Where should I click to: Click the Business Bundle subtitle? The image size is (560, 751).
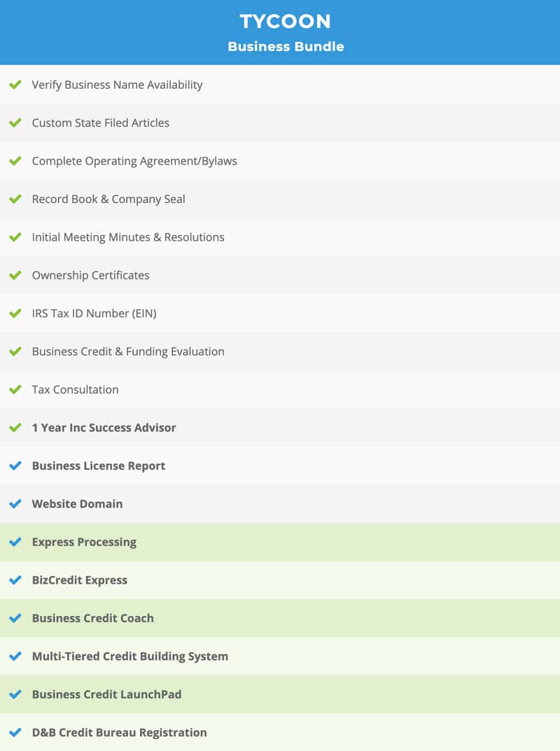click(286, 46)
